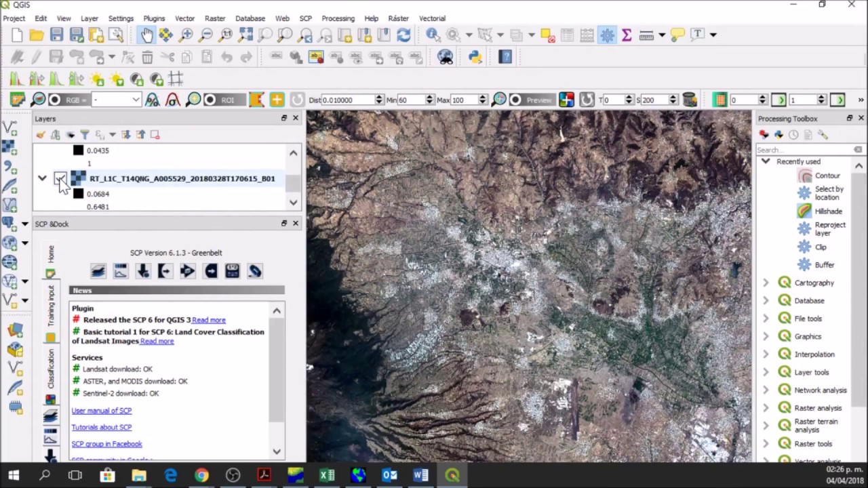Image resolution: width=868 pixels, height=488 pixels.
Task: Open the User manual of SCP link
Action: pos(102,411)
